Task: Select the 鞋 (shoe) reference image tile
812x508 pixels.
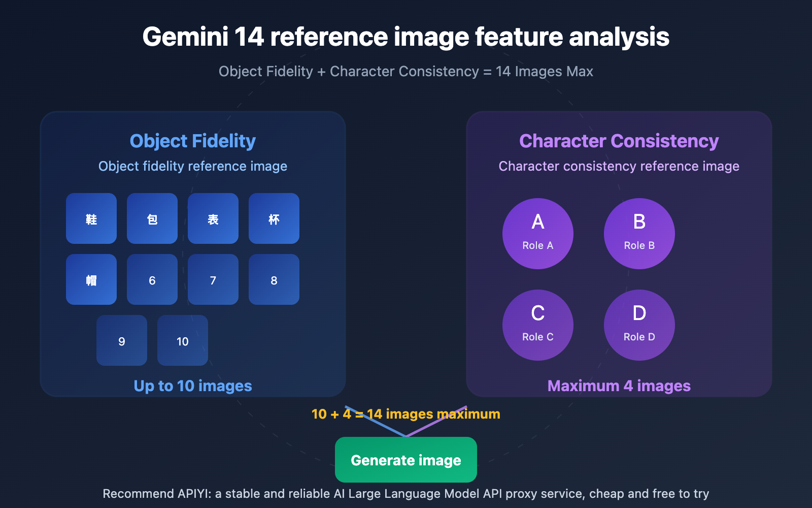Action: click(91, 218)
